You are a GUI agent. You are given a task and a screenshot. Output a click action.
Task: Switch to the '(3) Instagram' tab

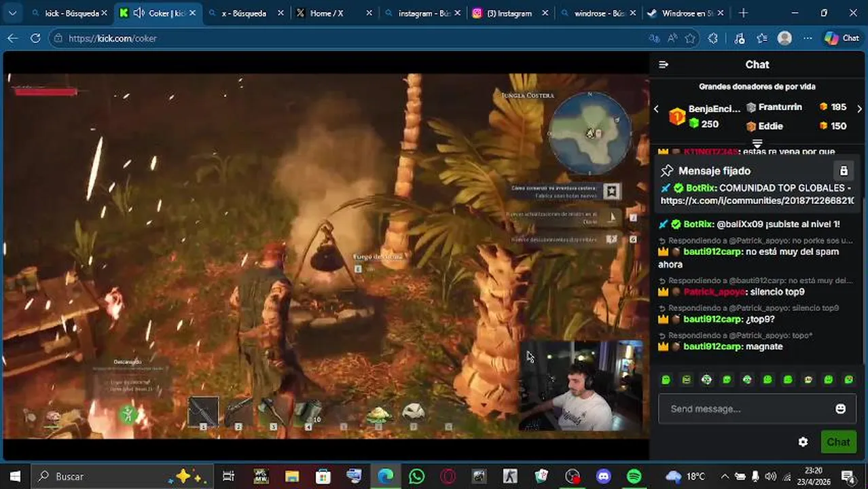coord(509,13)
